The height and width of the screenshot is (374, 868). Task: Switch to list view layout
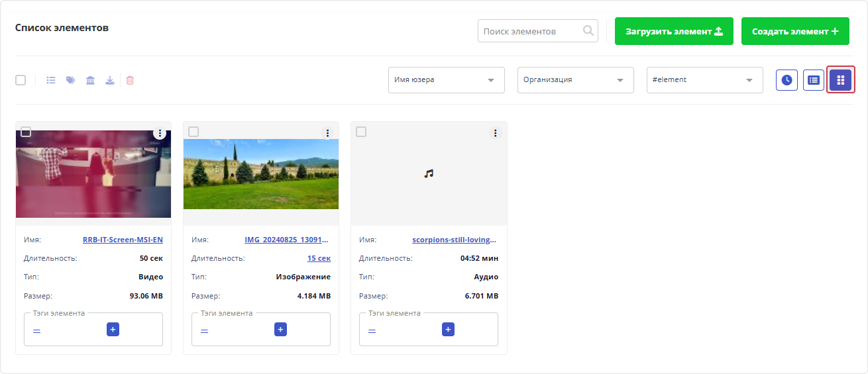pos(814,80)
